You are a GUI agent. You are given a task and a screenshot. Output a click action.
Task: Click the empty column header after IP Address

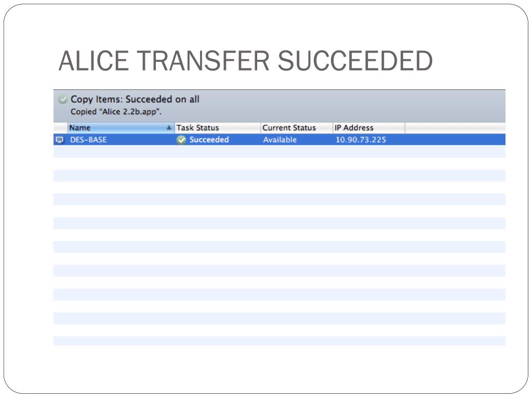455,128
